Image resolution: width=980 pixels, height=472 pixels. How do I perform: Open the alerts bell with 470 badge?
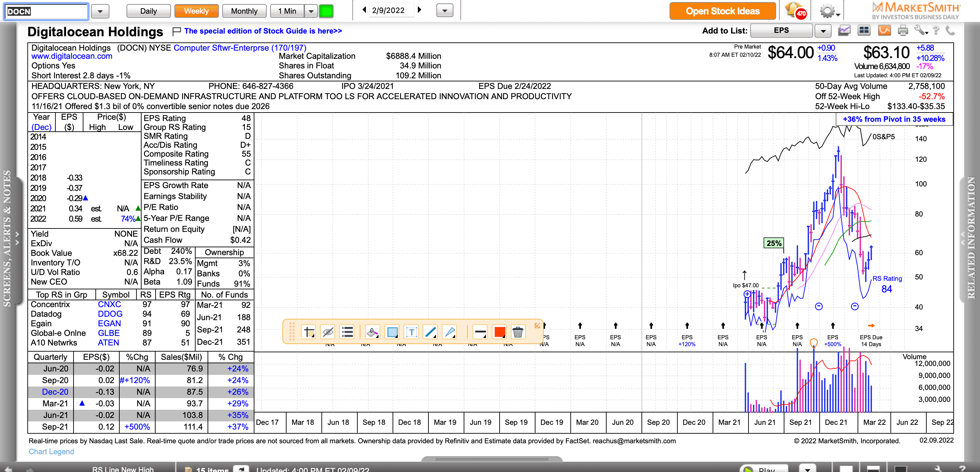coord(795,11)
